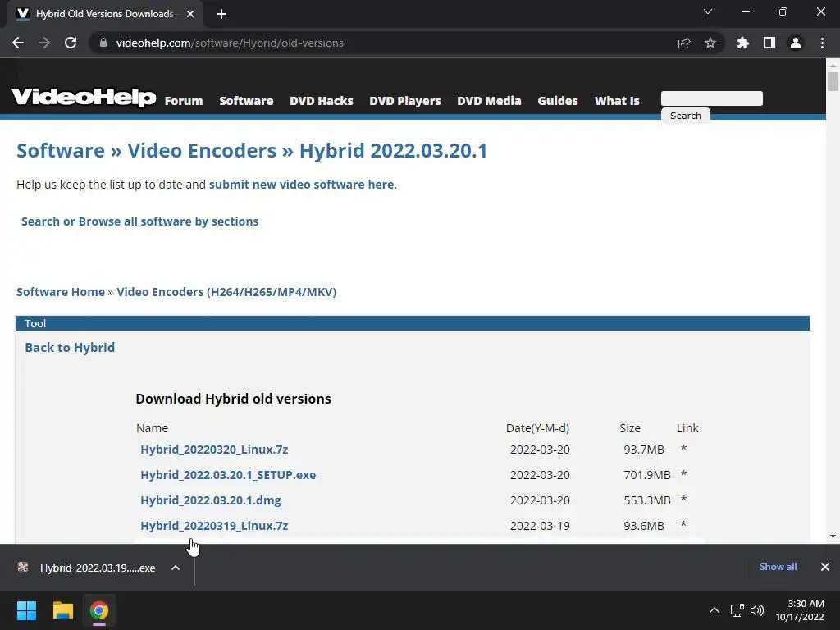This screenshot has height=630, width=840.
Task: Follow Video Encoders link in heading
Action: pyautogui.click(x=202, y=151)
